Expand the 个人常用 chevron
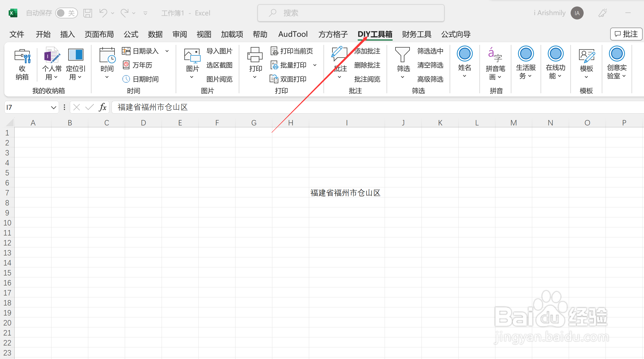Image resolution: width=644 pixels, height=359 pixels. coord(56,77)
